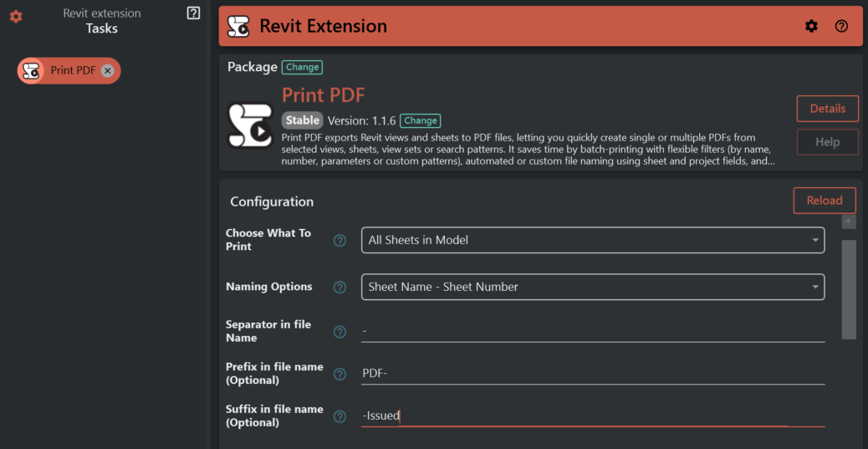This screenshot has height=449, width=868.
Task: Show help for Naming Options
Action: 340,287
